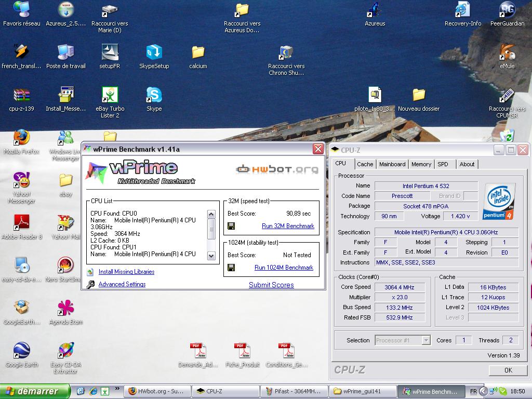Open the Install_Messe... installer icon
Viewport: 532px width, 399px height.
click(65, 99)
